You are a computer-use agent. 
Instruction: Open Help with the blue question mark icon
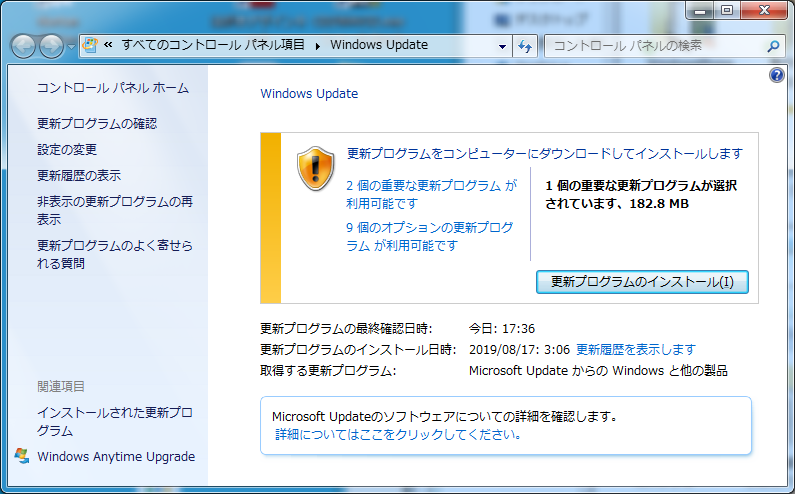click(776, 76)
